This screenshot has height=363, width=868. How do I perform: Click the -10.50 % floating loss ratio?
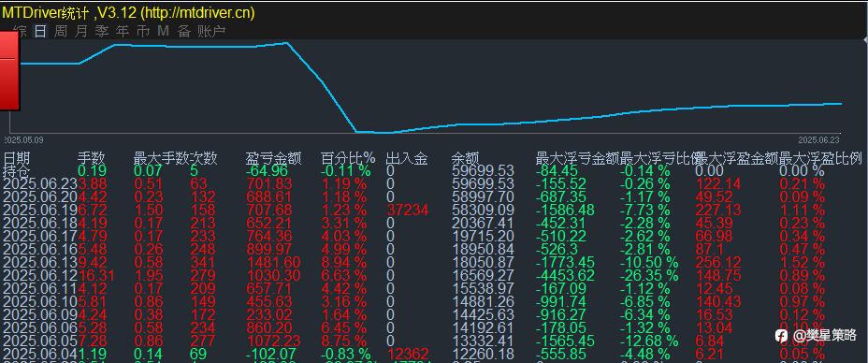point(649,262)
